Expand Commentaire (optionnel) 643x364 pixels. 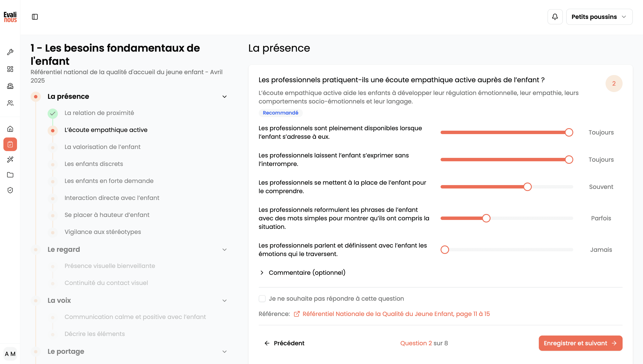pos(302,272)
